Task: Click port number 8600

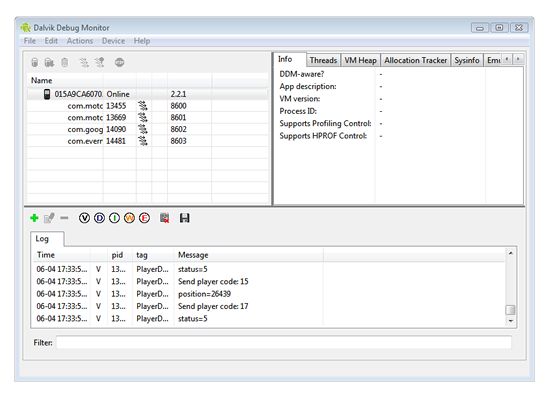Action: click(178, 106)
